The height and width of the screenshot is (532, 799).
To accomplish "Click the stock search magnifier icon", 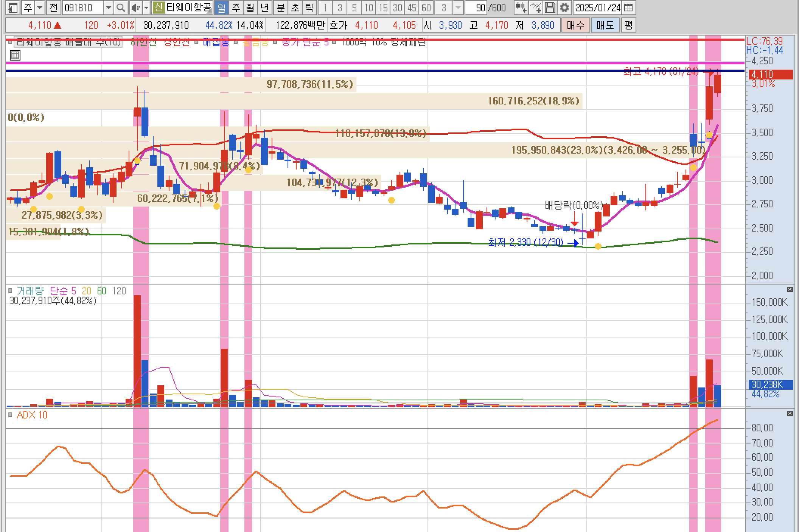I will [x=120, y=8].
